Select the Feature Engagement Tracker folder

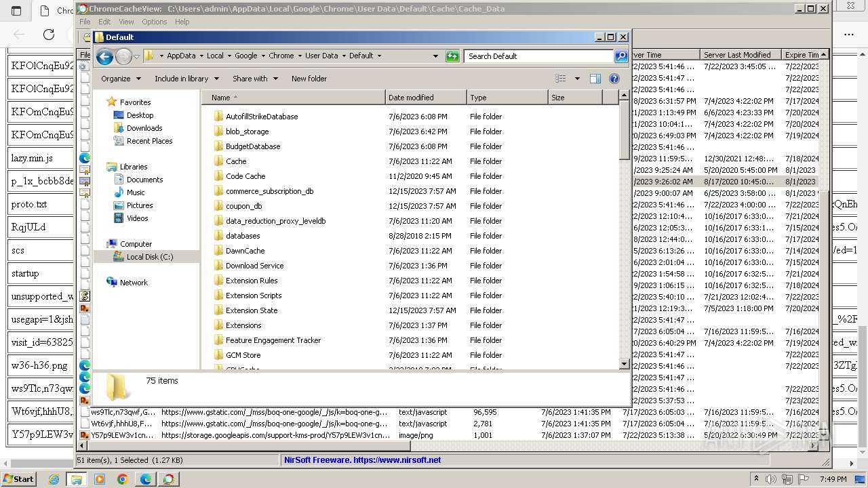273,340
